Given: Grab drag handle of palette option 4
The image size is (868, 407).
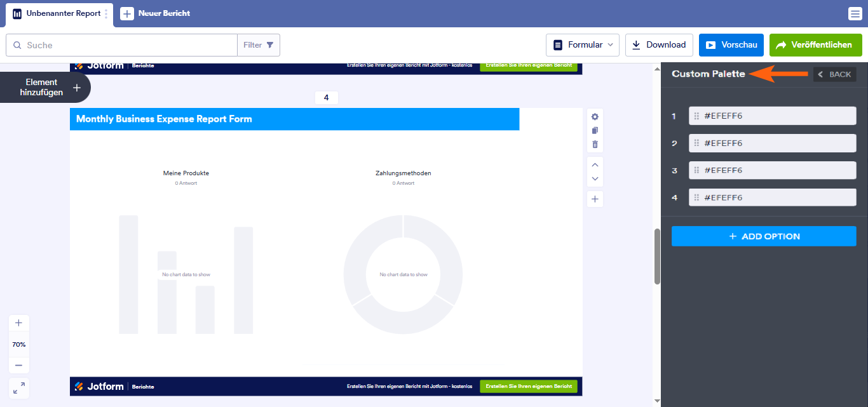Looking at the screenshot, I should click(x=697, y=197).
